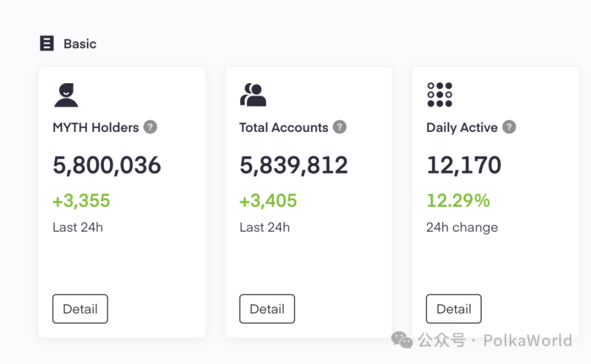
Task: Open Detail for Daily Active card
Action: [x=454, y=309]
